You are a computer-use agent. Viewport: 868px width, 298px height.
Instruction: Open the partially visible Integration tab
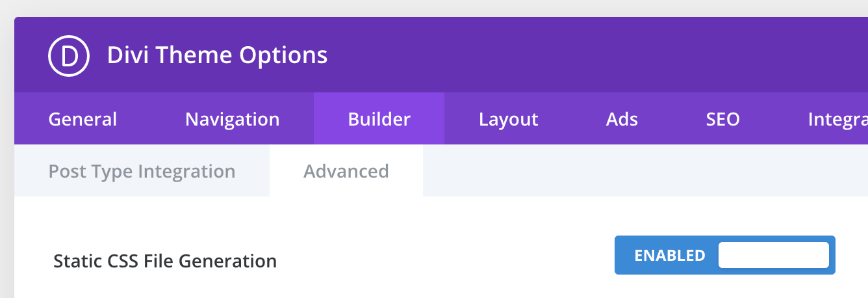(x=837, y=119)
